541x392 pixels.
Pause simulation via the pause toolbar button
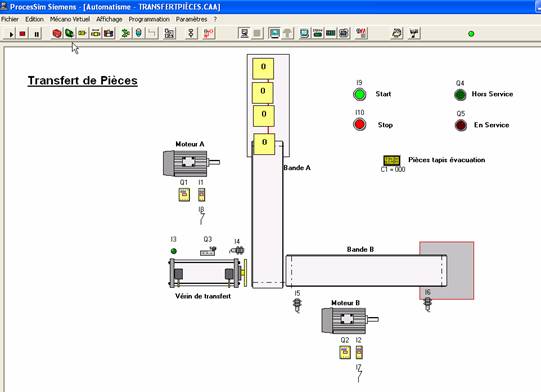point(36,34)
